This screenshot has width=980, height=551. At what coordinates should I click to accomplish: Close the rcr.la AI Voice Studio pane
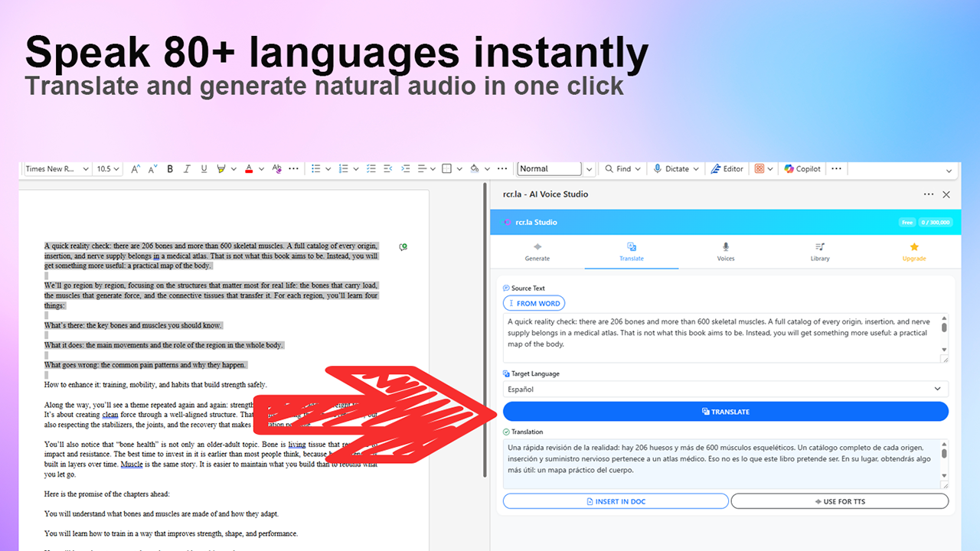tap(946, 194)
